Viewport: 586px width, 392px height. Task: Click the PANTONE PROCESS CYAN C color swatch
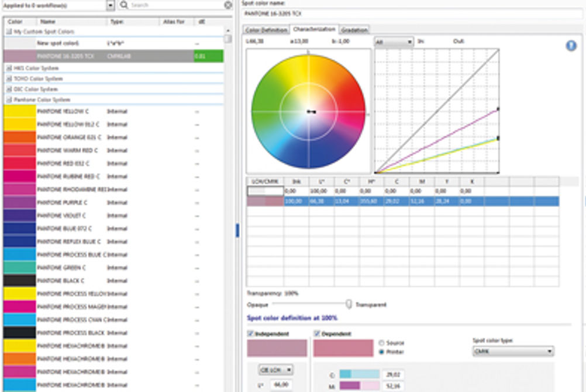[x=19, y=320]
